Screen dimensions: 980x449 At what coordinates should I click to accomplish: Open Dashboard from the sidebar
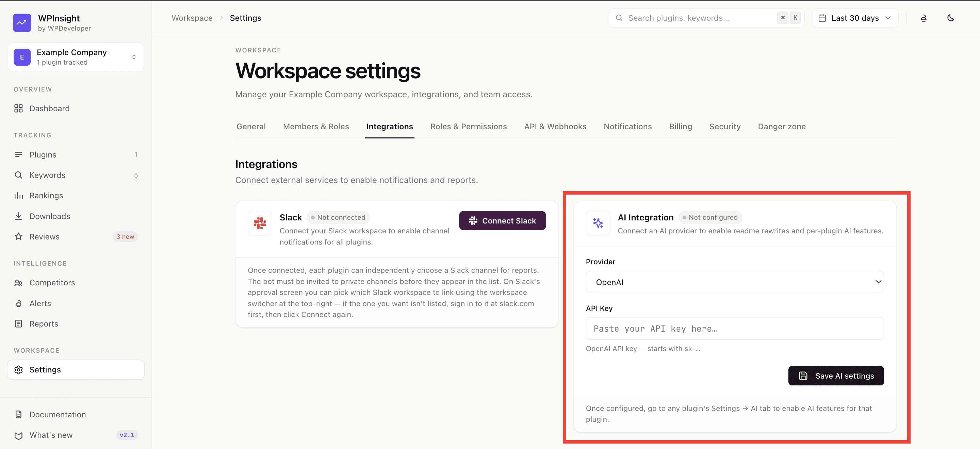click(x=76, y=109)
